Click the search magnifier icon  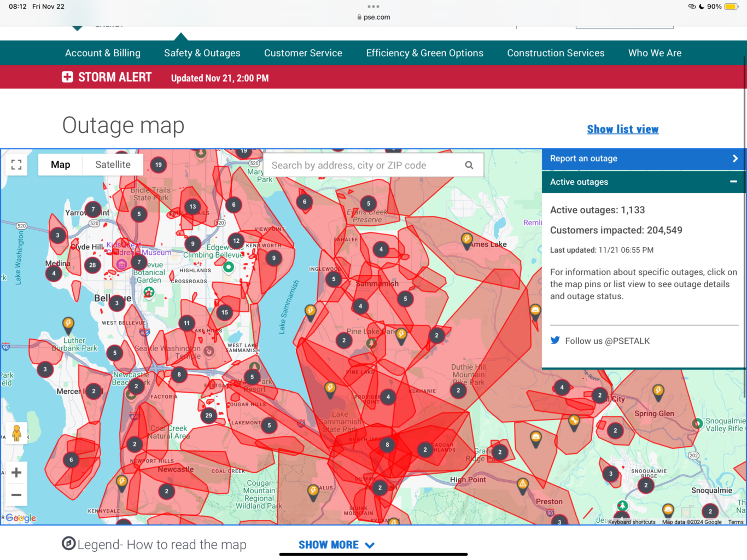469,165
